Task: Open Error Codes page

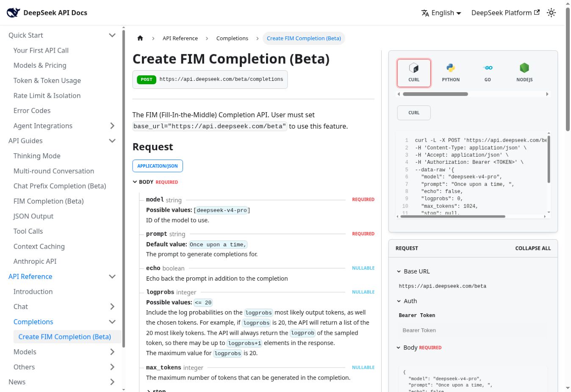Action: coord(32,110)
